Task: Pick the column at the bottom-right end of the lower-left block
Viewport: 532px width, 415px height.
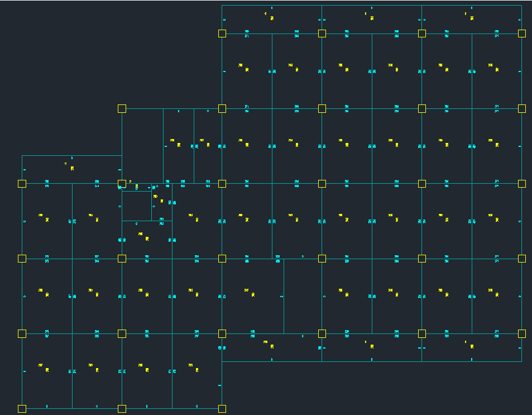Action: tap(222, 408)
